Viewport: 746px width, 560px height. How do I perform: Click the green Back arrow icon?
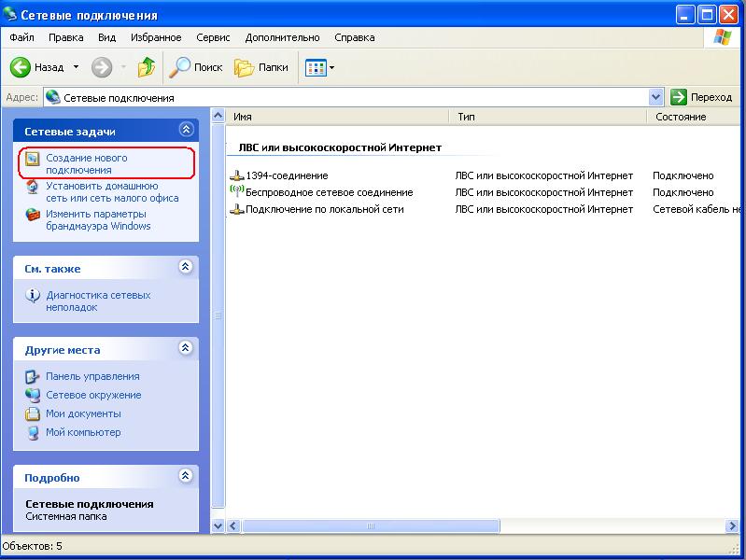coord(21,67)
